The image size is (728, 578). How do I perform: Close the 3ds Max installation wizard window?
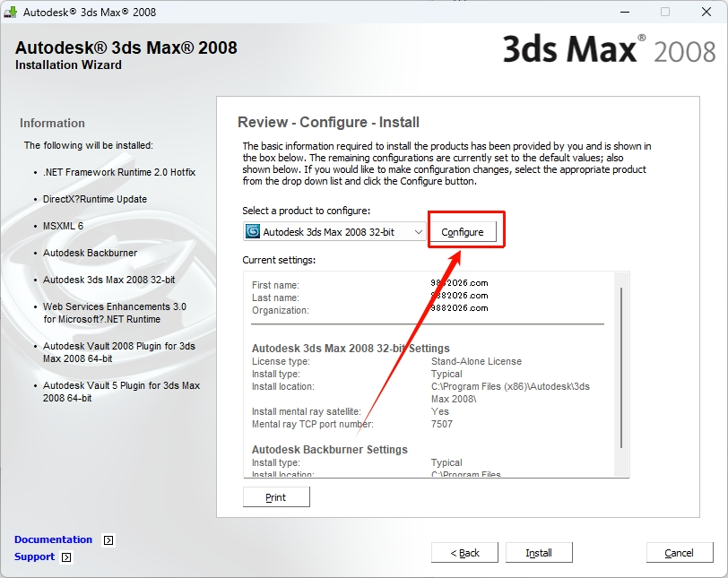coord(706,13)
